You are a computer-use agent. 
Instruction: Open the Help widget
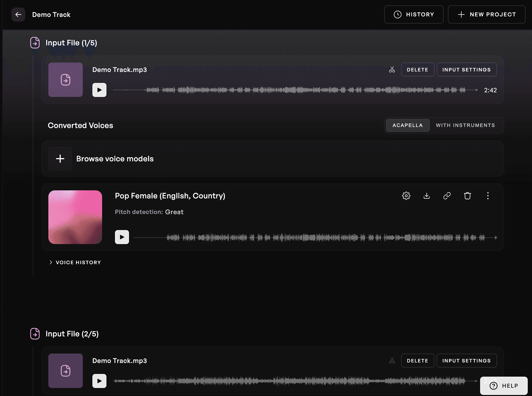[504, 386]
